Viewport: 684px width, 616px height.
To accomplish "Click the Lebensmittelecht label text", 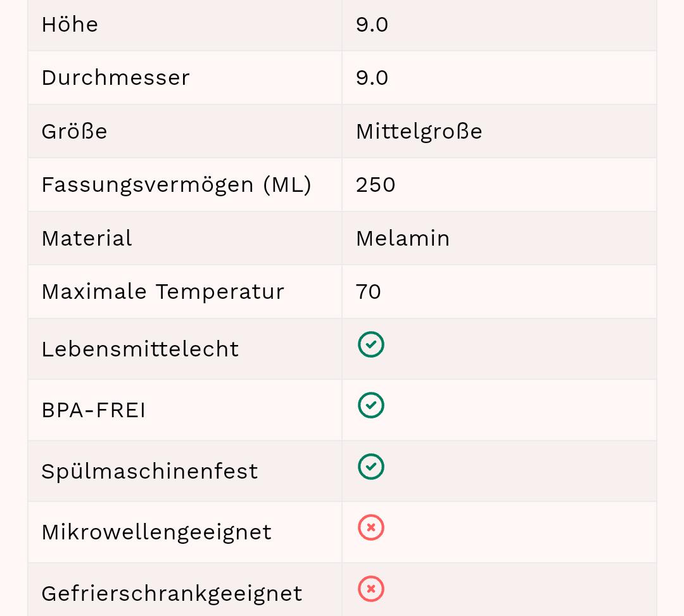I will [140, 349].
